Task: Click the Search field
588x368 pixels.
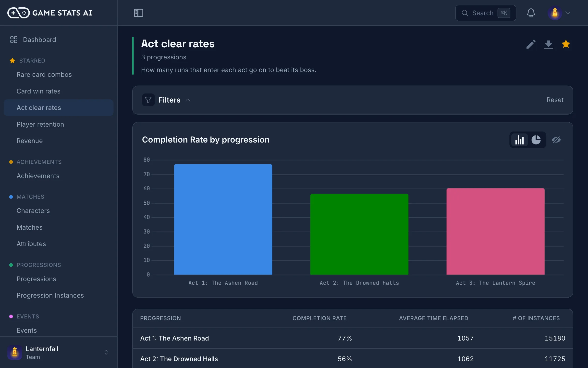Action: click(486, 13)
